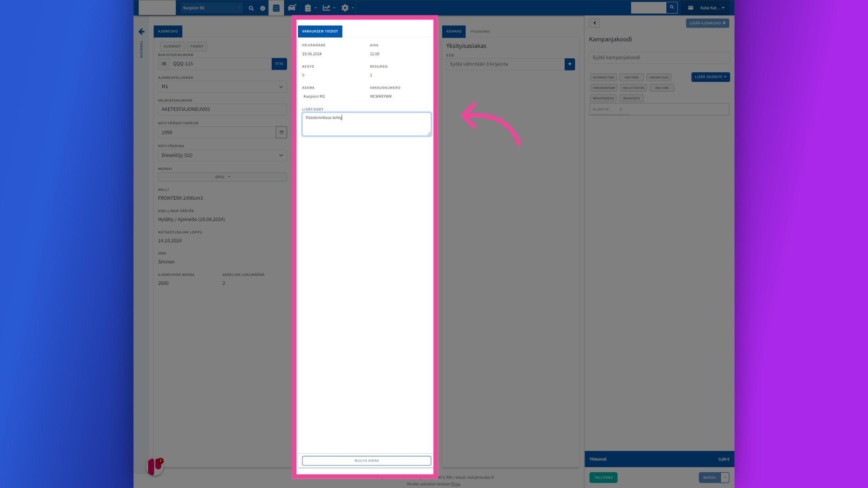Image resolution: width=868 pixels, height=488 pixels.
Task: Click the Lisätiedot text area
Action: click(x=366, y=124)
